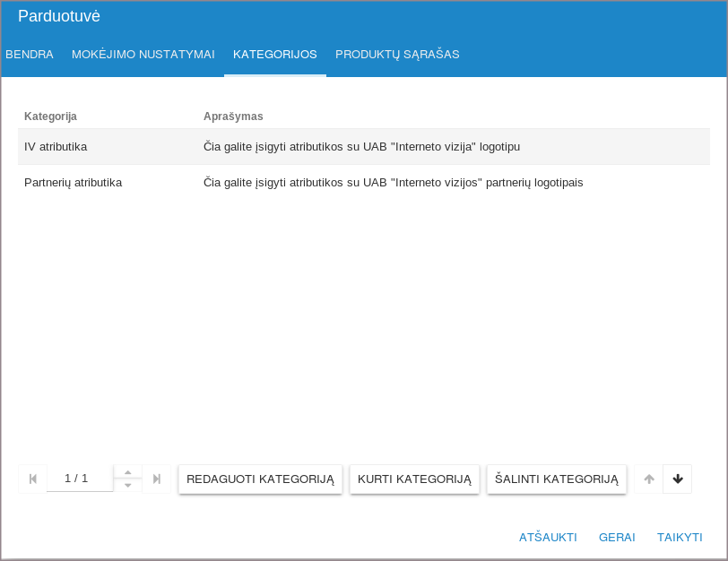The width and height of the screenshot is (728, 561).
Task: Move the category down with arrow icon
Action: (x=678, y=479)
